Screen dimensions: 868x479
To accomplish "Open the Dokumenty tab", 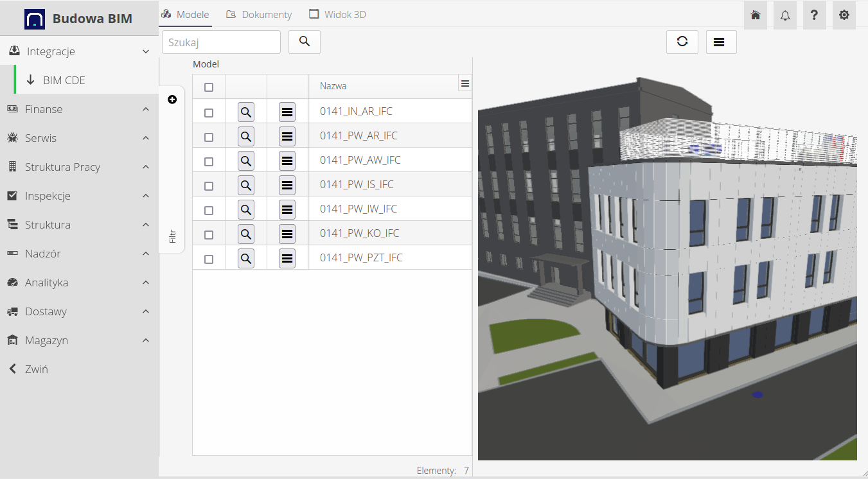I will point(259,13).
